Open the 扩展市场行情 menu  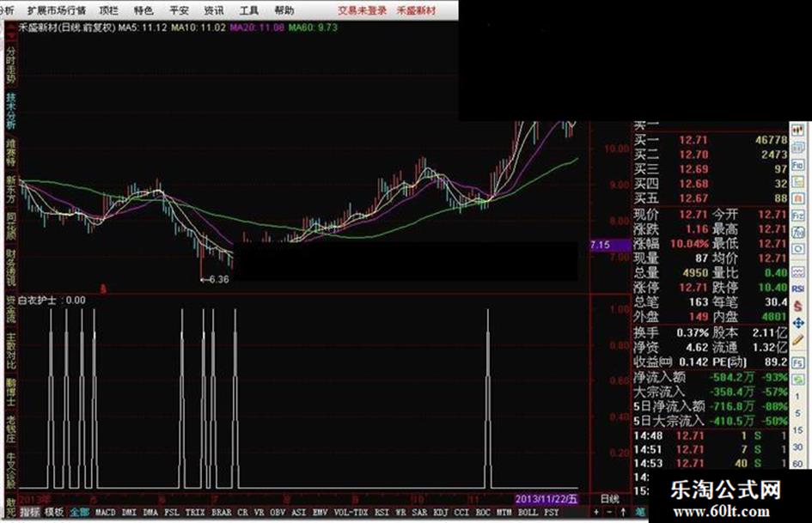point(57,9)
